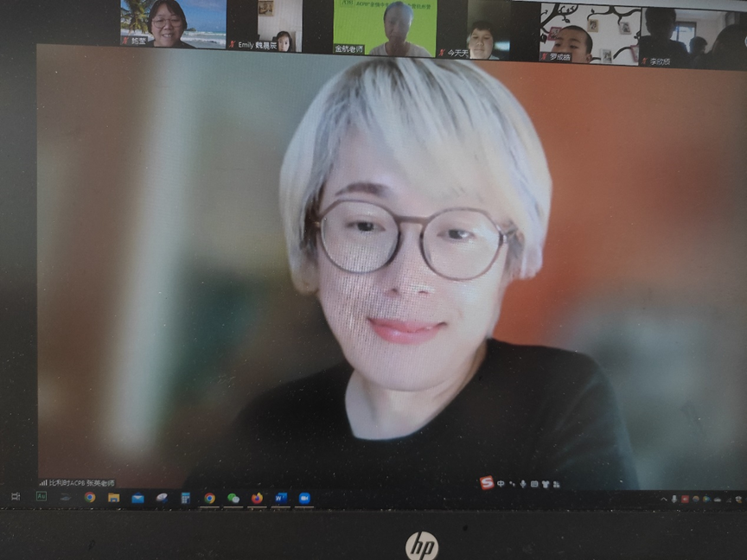The image size is (747, 560).
Task: Expand hidden system tray icons
Action: (x=664, y=499)
